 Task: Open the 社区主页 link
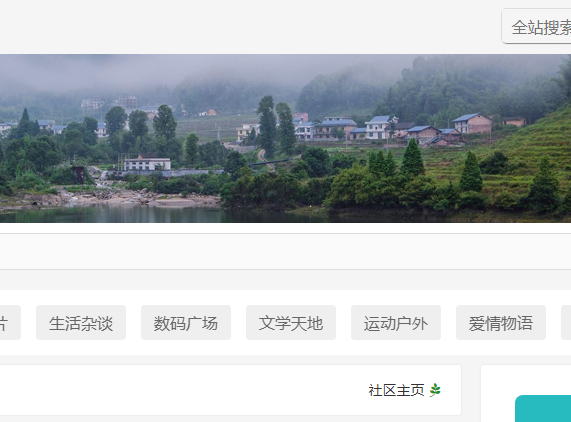click(396, 390)
